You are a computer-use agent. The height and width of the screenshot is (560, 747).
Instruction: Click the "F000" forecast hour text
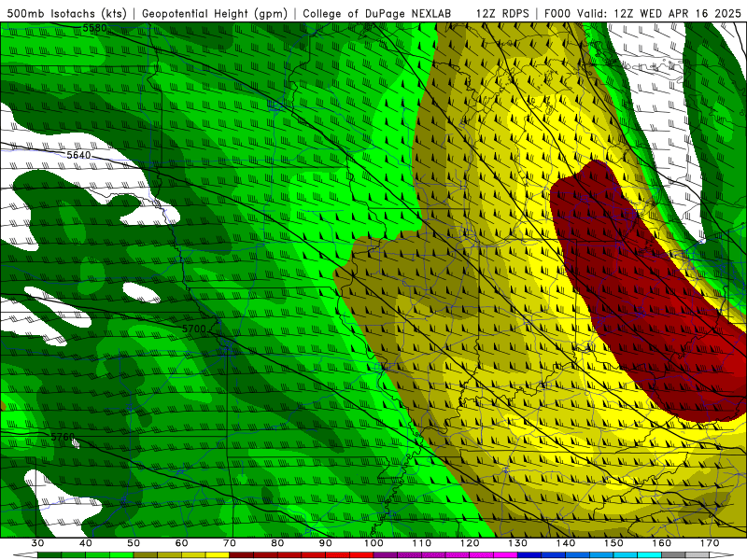pos(557,13)
